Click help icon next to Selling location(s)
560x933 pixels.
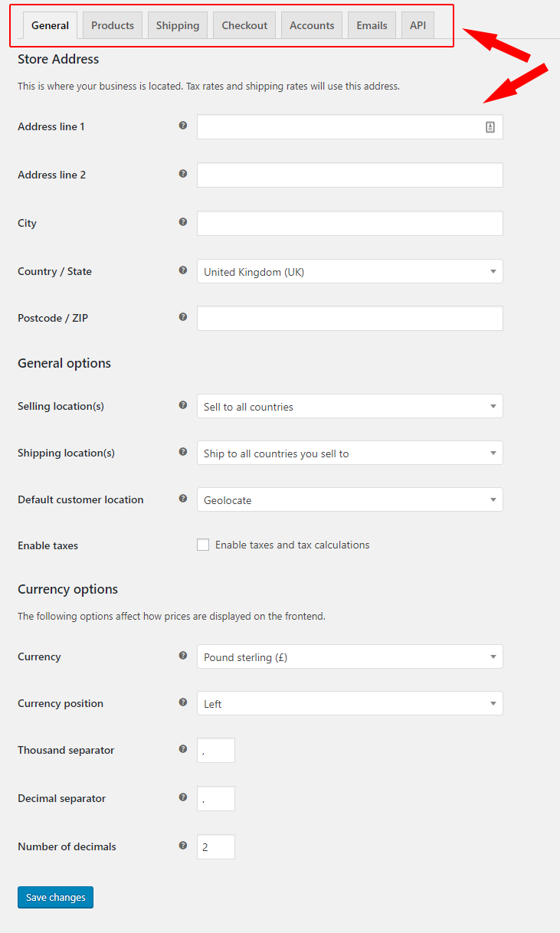coord(183,405)
